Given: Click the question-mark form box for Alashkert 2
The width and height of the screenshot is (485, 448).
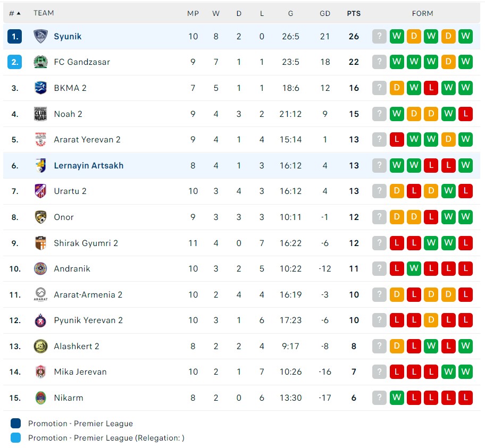Looking at the screenshot, I should pyautogui.click(x=379, y=346).
